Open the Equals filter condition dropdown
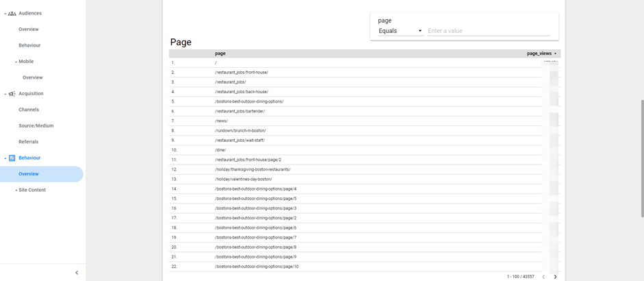The image size is (644, 281). pyautogui.click(x=400, y=31)
